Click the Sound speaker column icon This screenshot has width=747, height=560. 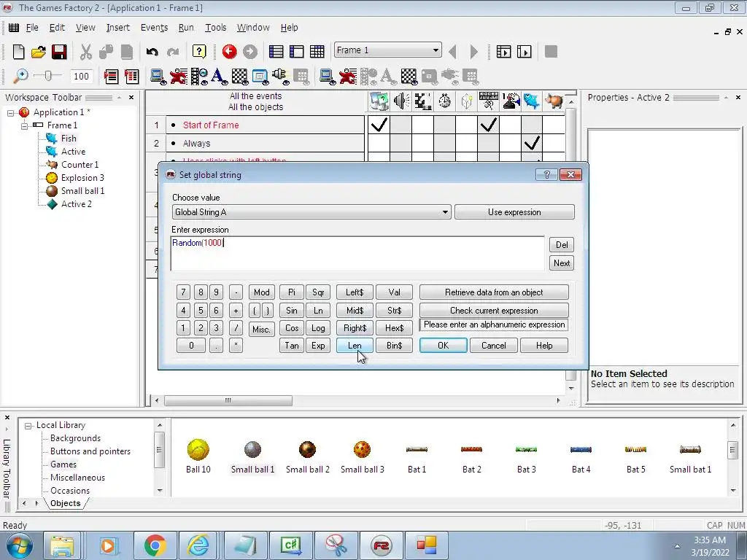click(401, 101)
